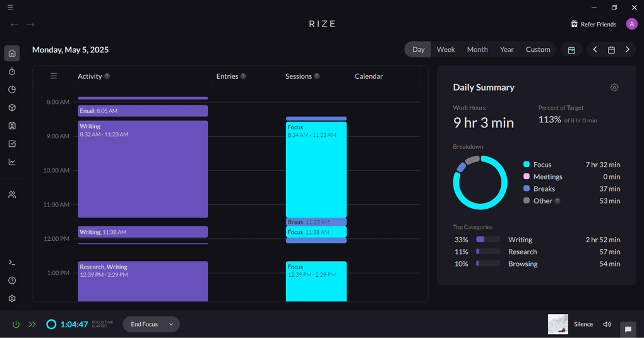644x338 pixels.
Task: Jump to today calendar icon
Action: [x=571, y=50]
